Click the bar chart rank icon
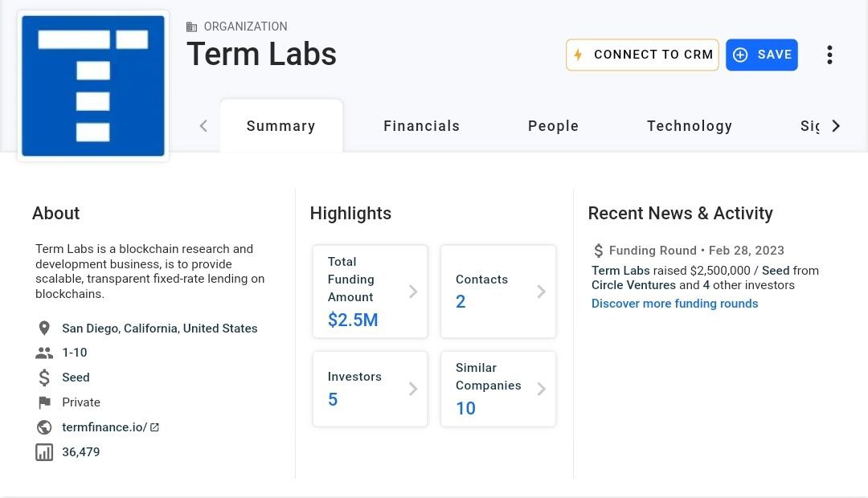Viewport: 868px width, 498px height. pyautogui.click(x=44, y=452)
